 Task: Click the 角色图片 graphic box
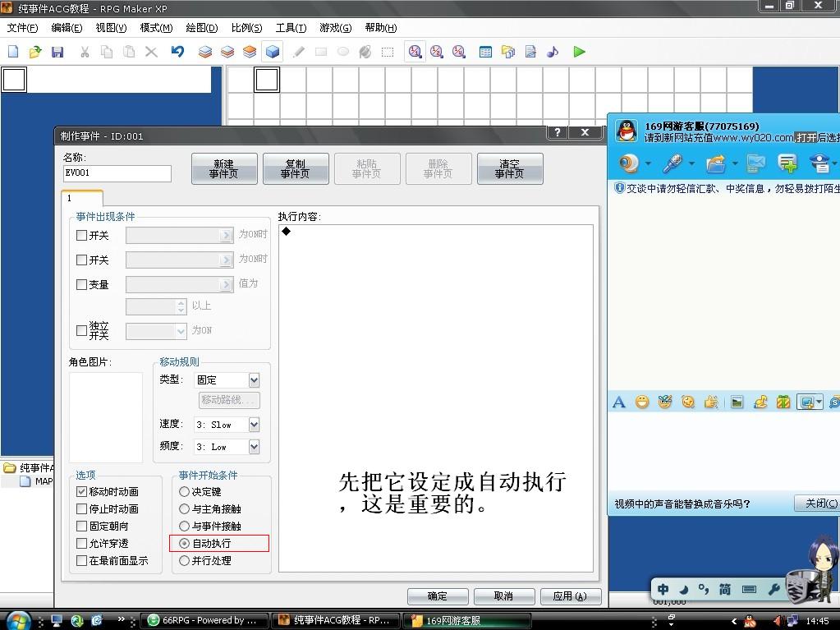pos(106,417)
